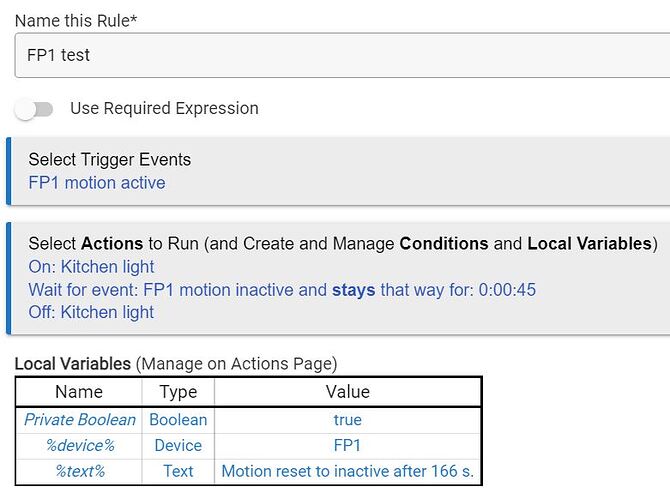Click the Text type cell

pyautogui.click(x=178, y=471)
